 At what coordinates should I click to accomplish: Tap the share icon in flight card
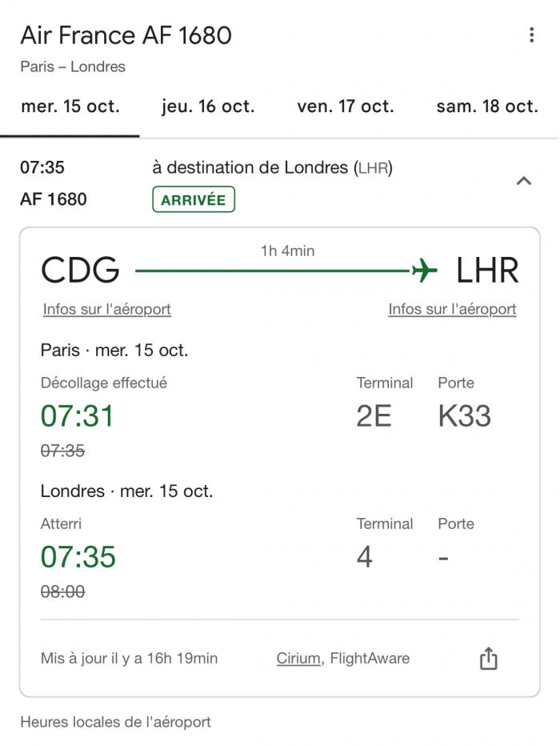[x=488, y=659]
